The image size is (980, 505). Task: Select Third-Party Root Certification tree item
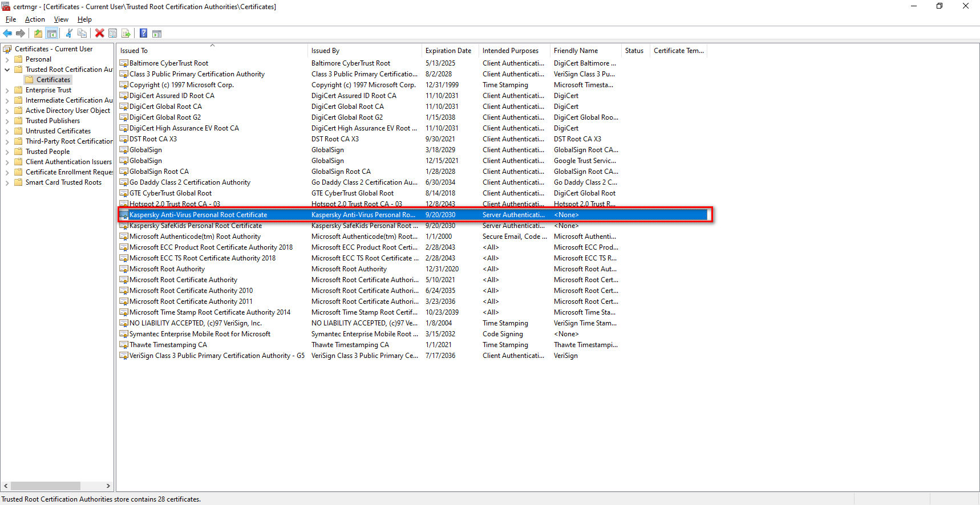click(x=69, y=141)
